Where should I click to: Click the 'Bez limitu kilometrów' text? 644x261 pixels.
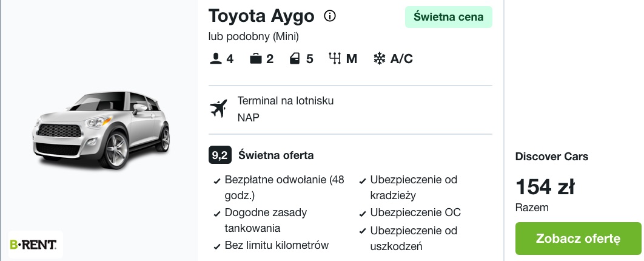277,245
